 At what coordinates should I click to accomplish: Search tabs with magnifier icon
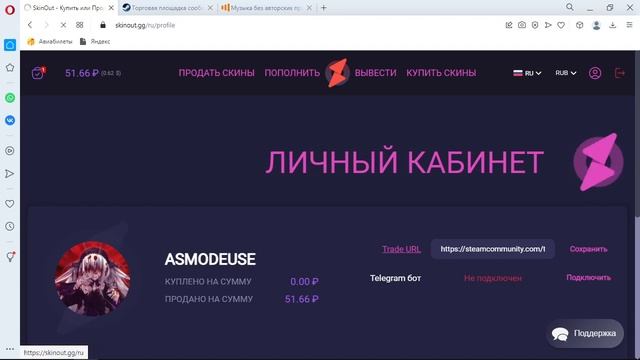point(570,7)
